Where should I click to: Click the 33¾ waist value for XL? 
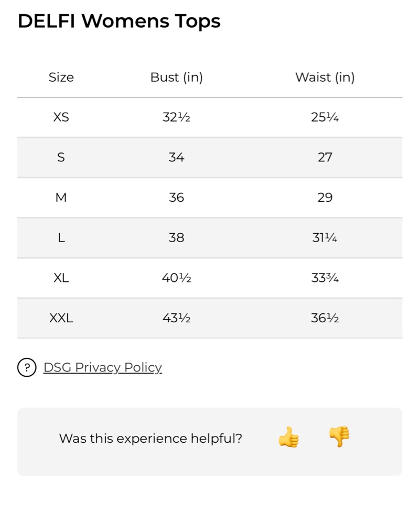coord(325,278)
